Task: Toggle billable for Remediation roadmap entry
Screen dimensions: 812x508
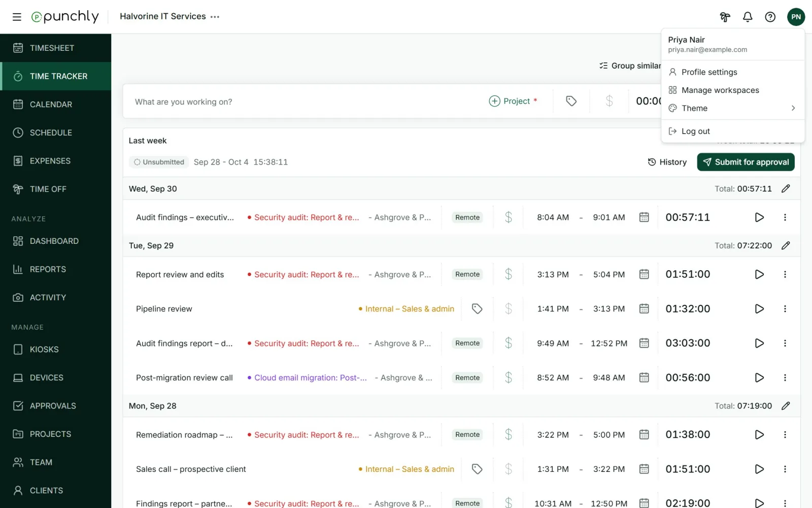Action: tap(509, 435)
